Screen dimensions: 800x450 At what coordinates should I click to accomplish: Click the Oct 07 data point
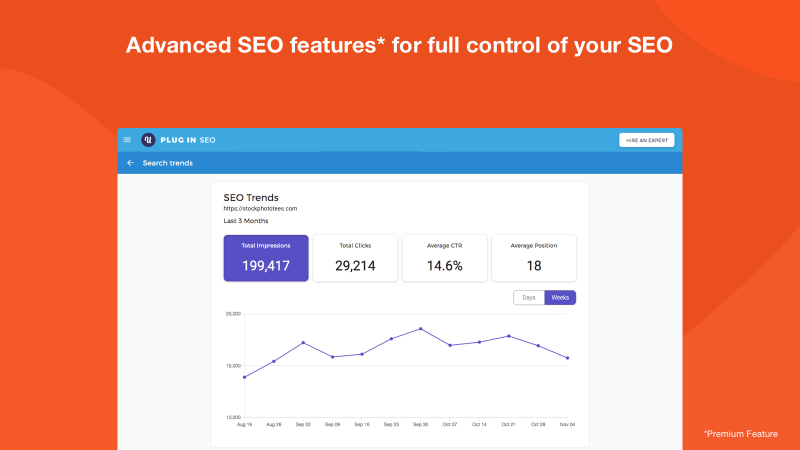click(450, 345)
